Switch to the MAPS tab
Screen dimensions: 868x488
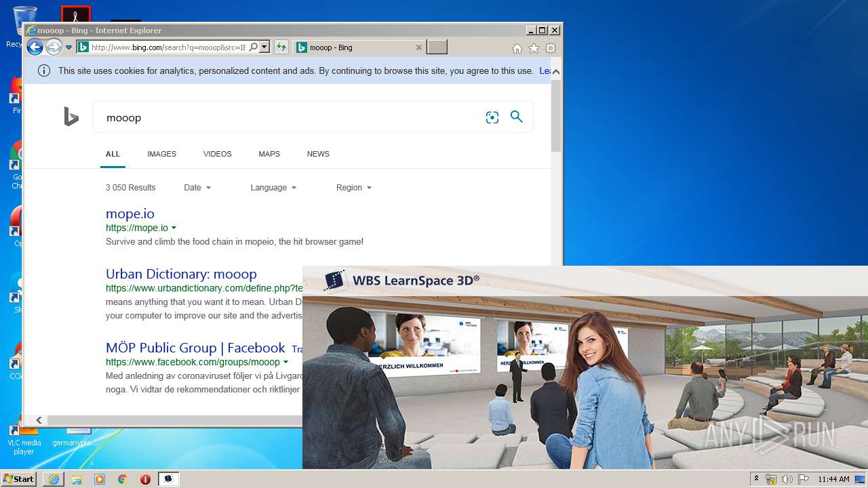pos(269,154)
